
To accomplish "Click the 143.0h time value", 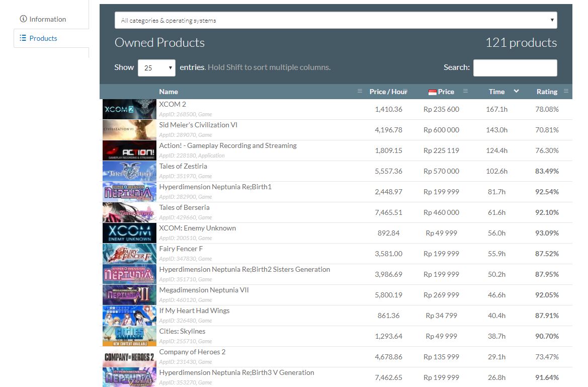I will pyautogui.click(x=496, y=130).
